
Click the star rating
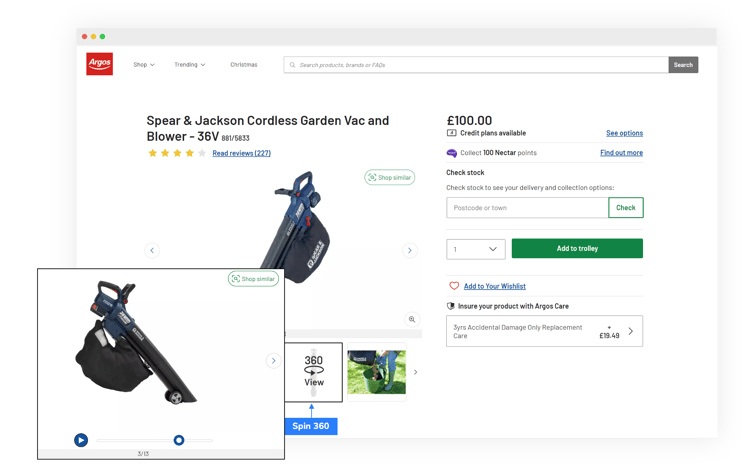177,153
